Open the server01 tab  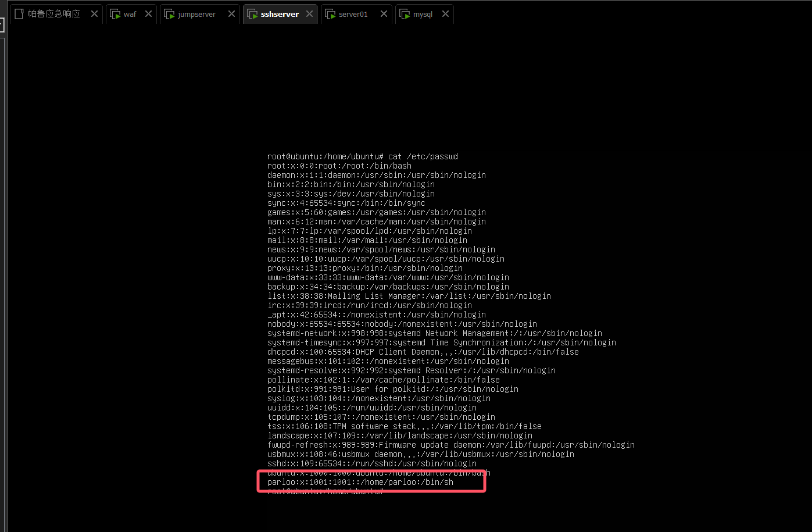[x=353, y=14]
